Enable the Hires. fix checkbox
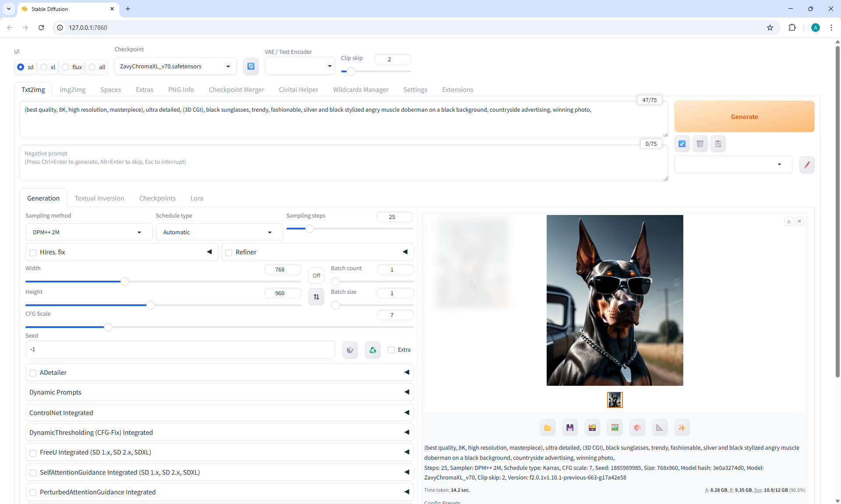This screenshot has width=841, height=504. [x=33, y=252]
